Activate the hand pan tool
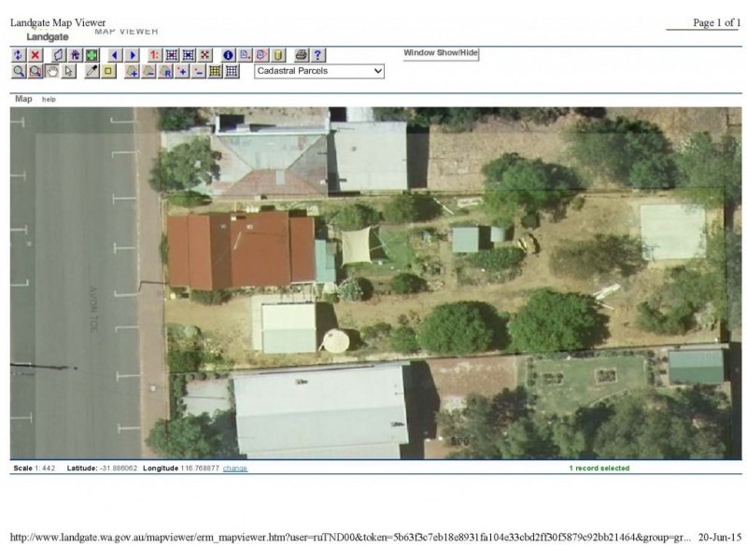The width and height of the screenshot is (747, 560). (x=52, y=71)
